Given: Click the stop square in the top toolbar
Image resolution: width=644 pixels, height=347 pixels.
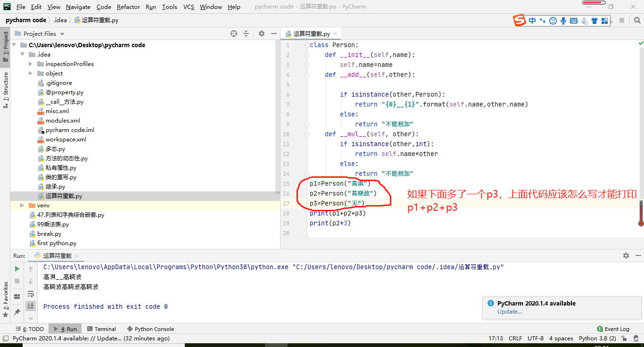Looking at the screenshot, I should click(x=622, y=20).
